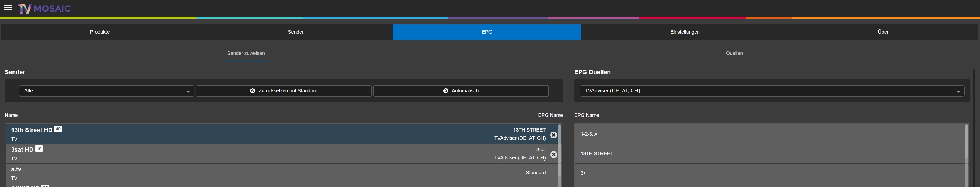Click the TV Mosaic logo

(x=44, y=8)
